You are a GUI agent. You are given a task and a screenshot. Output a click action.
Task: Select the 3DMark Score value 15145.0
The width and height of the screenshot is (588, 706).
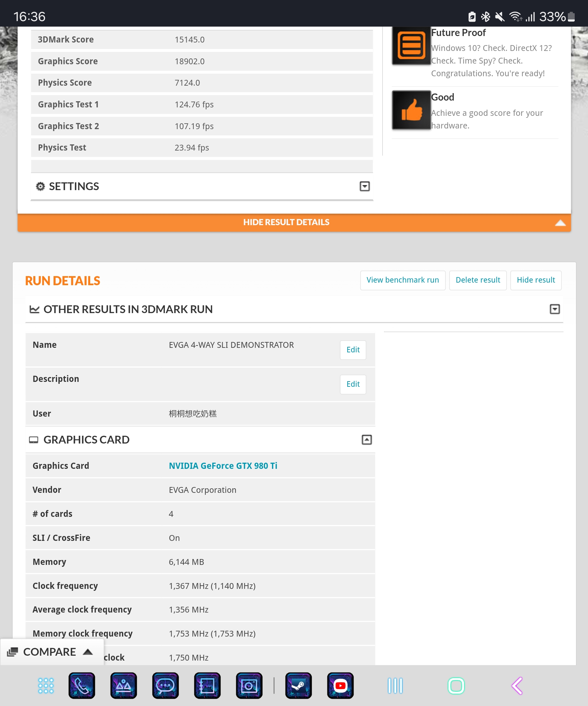(190, 40)
